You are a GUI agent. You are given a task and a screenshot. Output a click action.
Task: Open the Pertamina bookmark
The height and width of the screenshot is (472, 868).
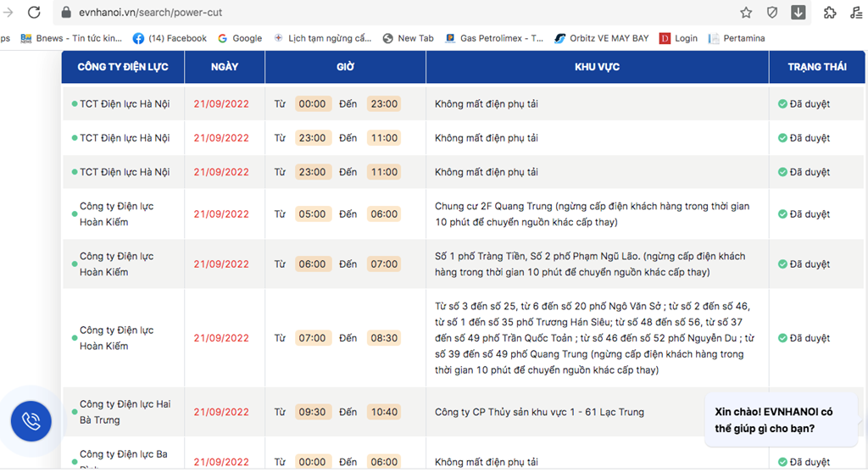(x=737, y=38)
